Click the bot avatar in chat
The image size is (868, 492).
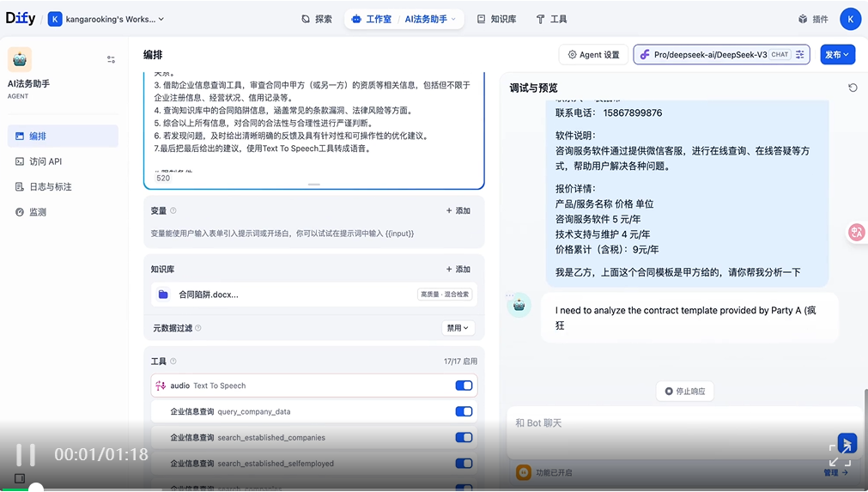point(519,305)
